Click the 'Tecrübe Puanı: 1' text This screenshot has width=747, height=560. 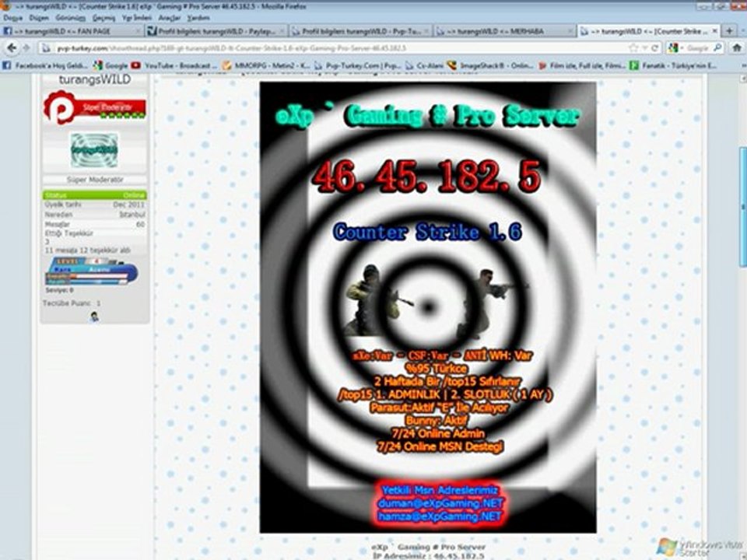(72, 303)
